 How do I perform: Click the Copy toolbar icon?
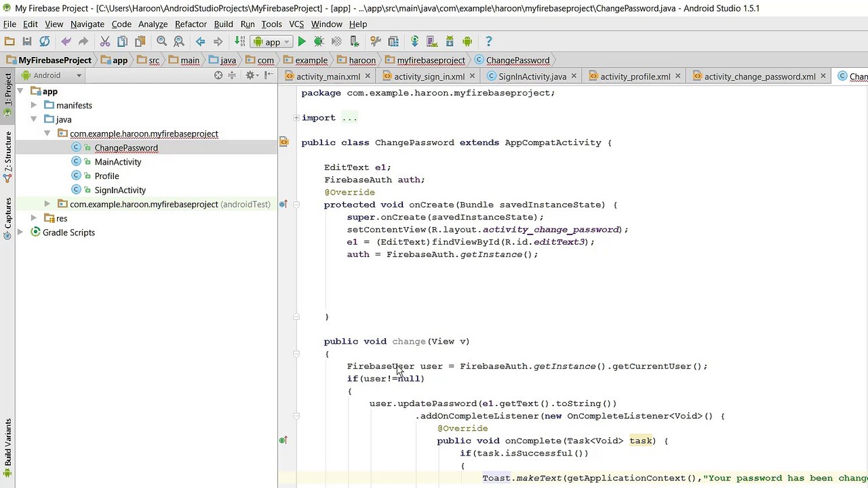[x=122, y=42]
